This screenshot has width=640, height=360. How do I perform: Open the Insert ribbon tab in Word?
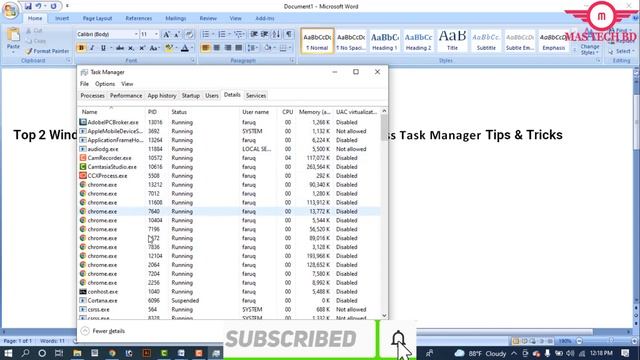click(x=62, y=18)
